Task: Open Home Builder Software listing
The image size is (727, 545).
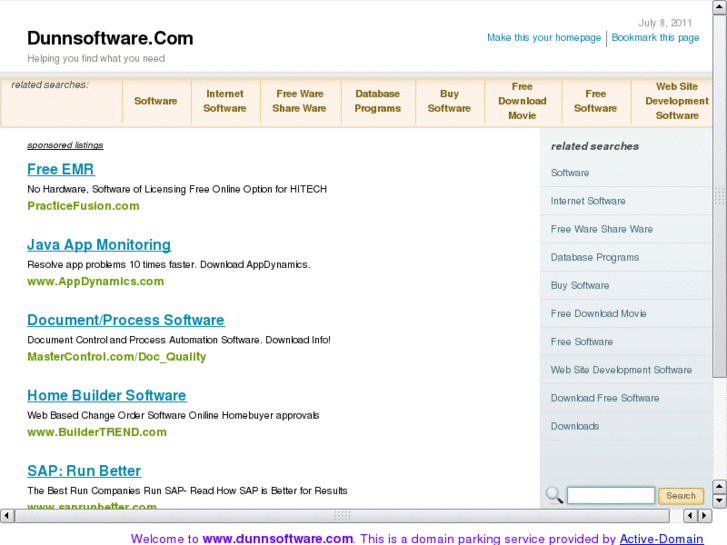Action: pos(107,396)
